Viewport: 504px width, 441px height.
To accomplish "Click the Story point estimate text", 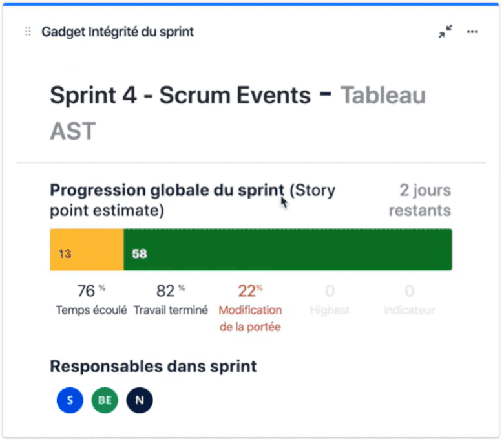I will click(x=193, y=200).
